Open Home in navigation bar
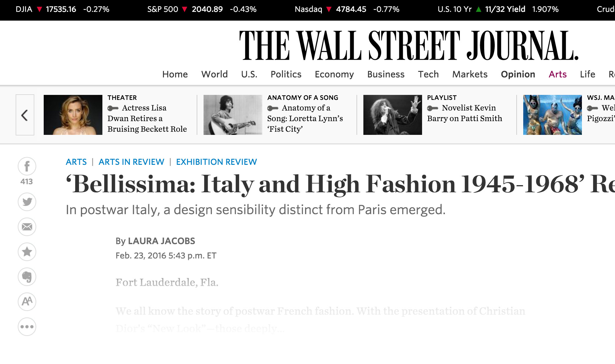This screenshot has width=615, height=364. click(x=175, y=74)
